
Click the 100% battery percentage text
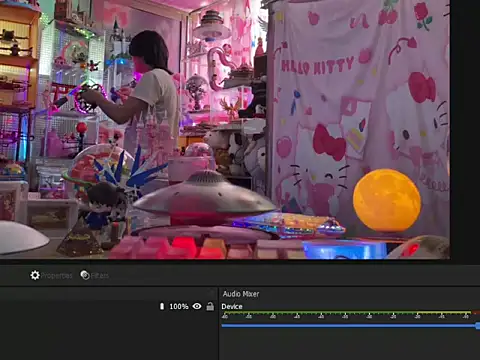[179, 306]
